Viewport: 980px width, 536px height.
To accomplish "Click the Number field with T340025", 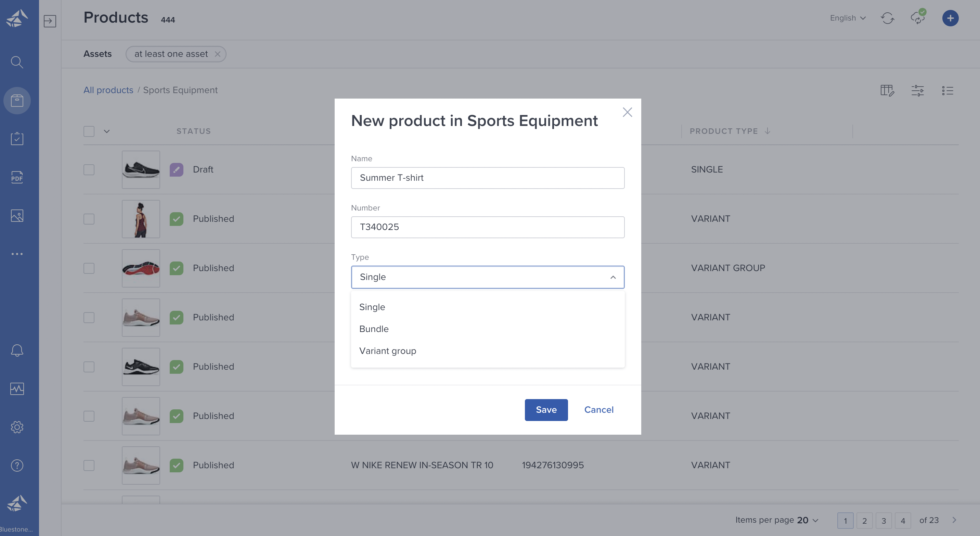I will [x=488, y=227].
